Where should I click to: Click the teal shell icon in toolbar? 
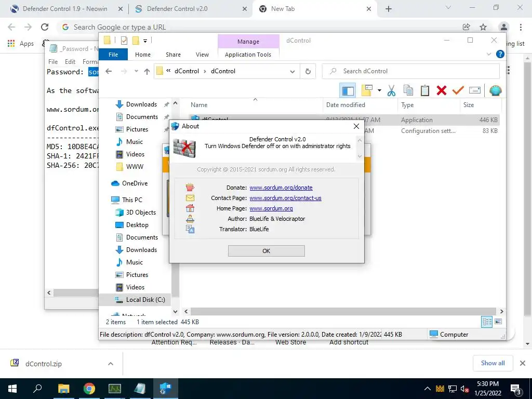495,90
